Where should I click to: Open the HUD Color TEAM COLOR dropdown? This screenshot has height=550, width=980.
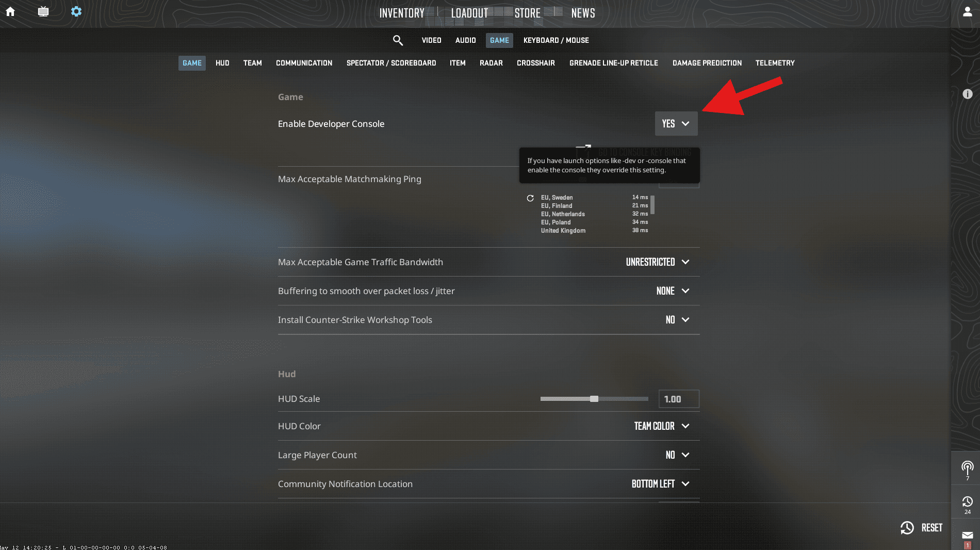click(x=662, y=426)
